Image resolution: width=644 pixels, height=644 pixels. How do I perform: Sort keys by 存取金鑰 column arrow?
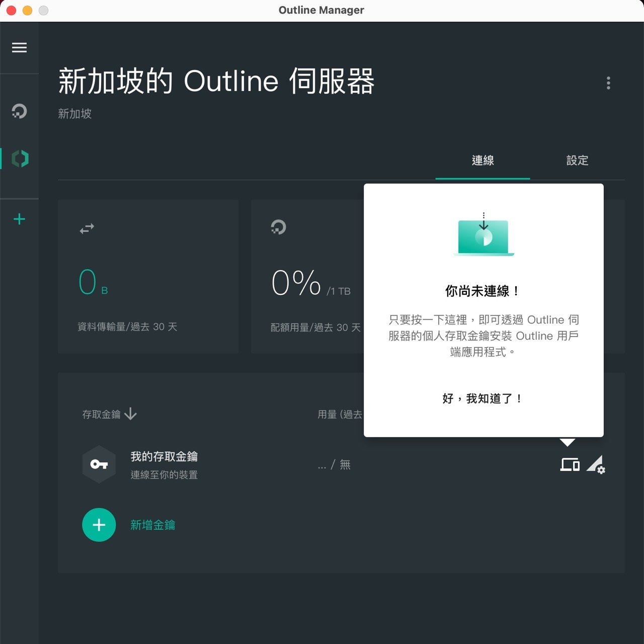pos(130,414)
